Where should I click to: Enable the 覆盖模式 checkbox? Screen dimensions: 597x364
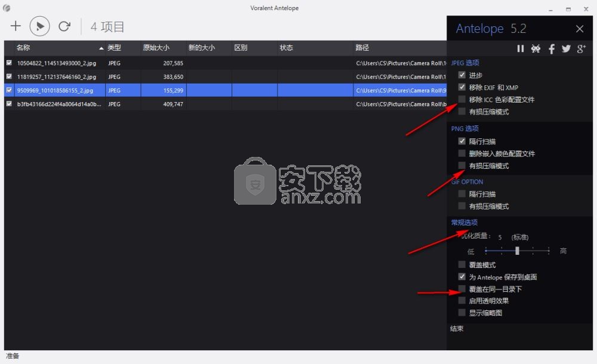462,264
